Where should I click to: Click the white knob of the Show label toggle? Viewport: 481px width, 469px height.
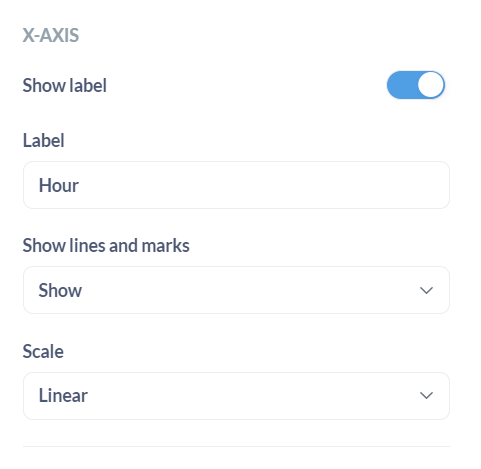pos(431,85)
